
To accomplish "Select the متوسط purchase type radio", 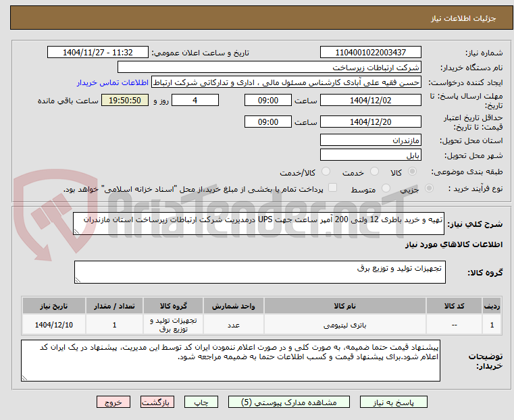I will coord(386,188).
